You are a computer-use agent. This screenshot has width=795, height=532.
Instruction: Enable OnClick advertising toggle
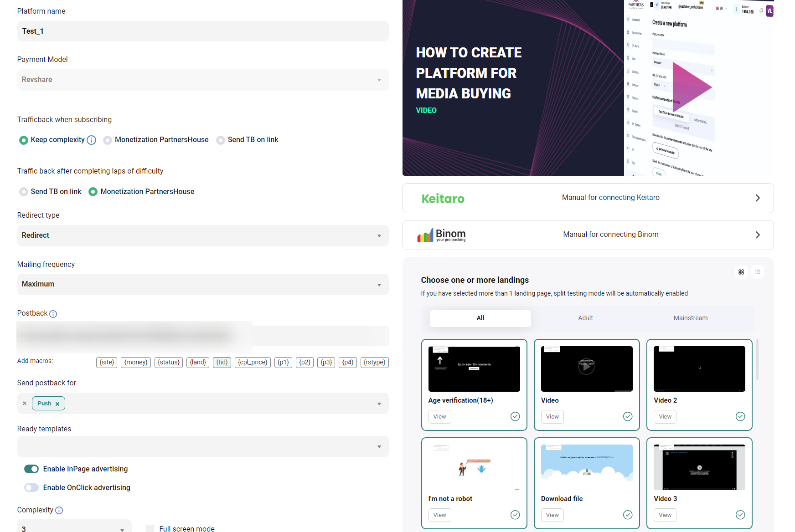point(31,488)
